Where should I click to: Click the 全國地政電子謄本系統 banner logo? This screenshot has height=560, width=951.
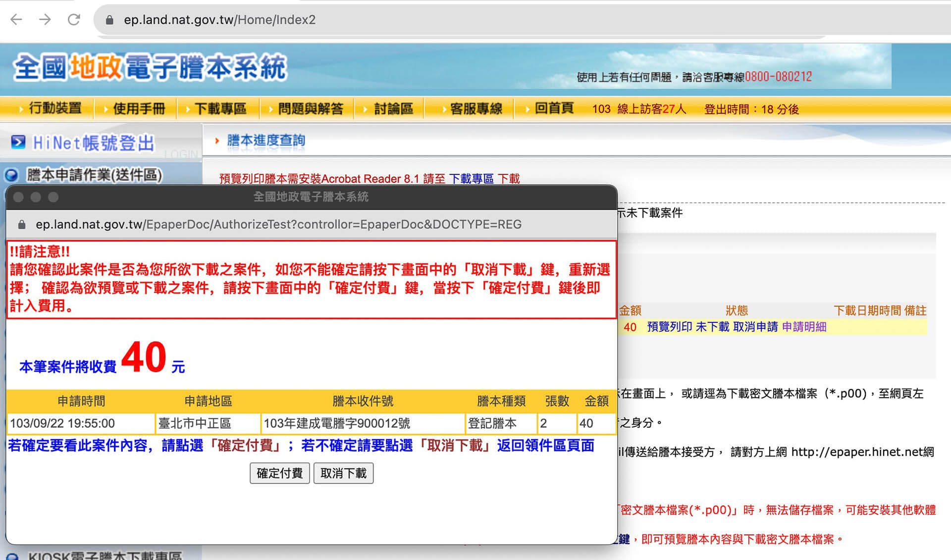[150, 67]
